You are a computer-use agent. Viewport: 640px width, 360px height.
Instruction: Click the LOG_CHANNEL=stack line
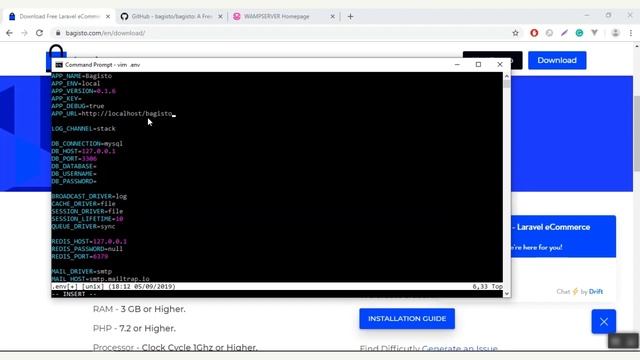click(83, 129)
